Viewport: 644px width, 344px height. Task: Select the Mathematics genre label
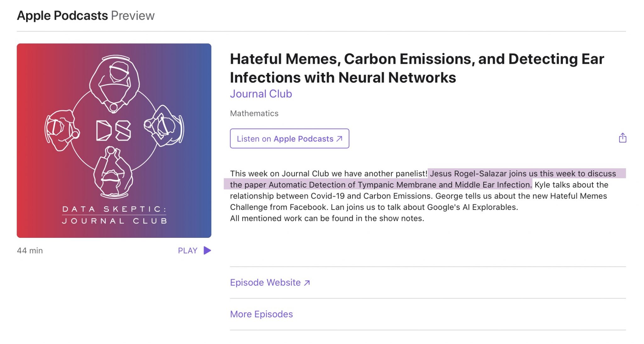(254, 113)
